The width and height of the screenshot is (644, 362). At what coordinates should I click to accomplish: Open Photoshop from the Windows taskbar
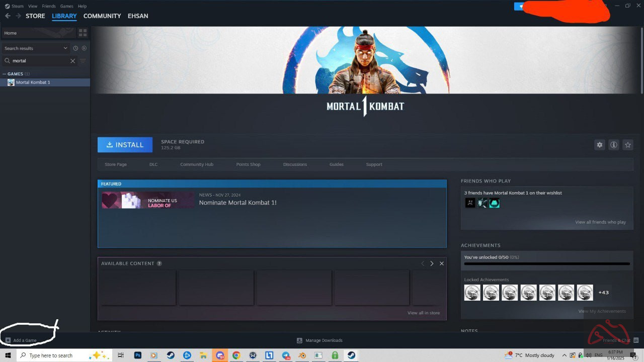click(x=138, y=355)
